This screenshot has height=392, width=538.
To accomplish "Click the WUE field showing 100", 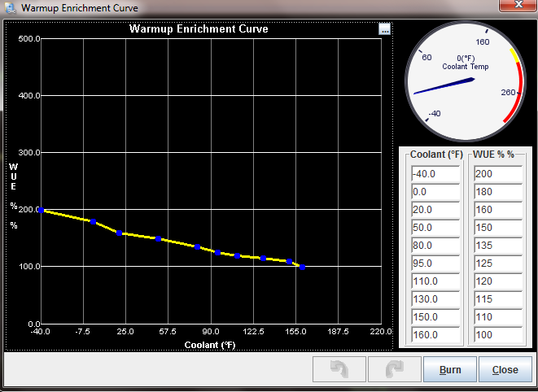I will pos(496,334).
